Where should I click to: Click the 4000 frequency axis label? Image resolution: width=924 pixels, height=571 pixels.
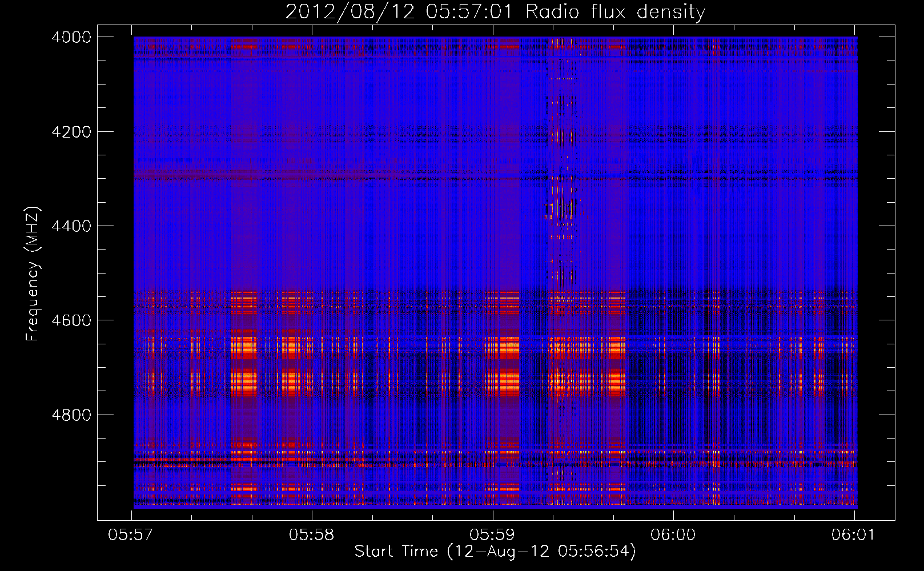[71, 37]
